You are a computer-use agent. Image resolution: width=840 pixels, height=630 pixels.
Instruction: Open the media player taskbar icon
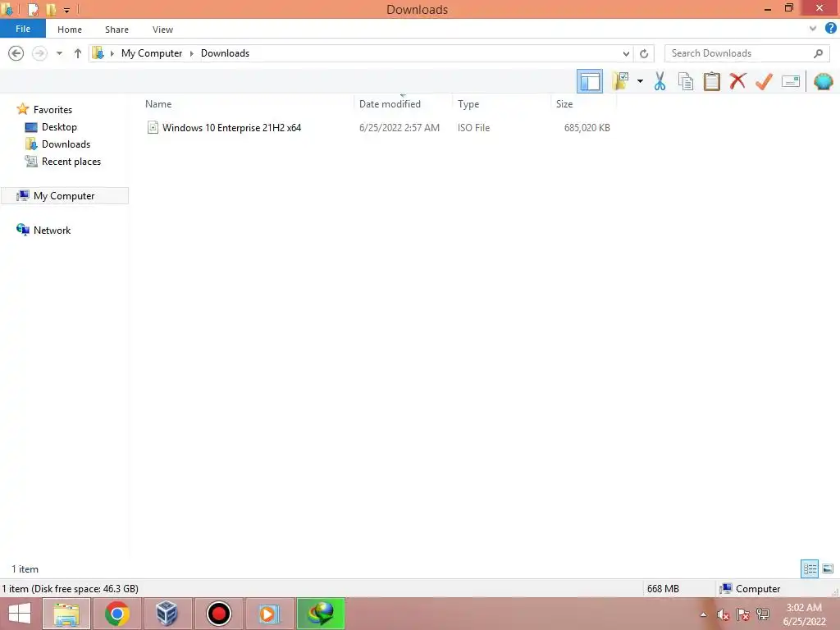(x=269, y=614)
